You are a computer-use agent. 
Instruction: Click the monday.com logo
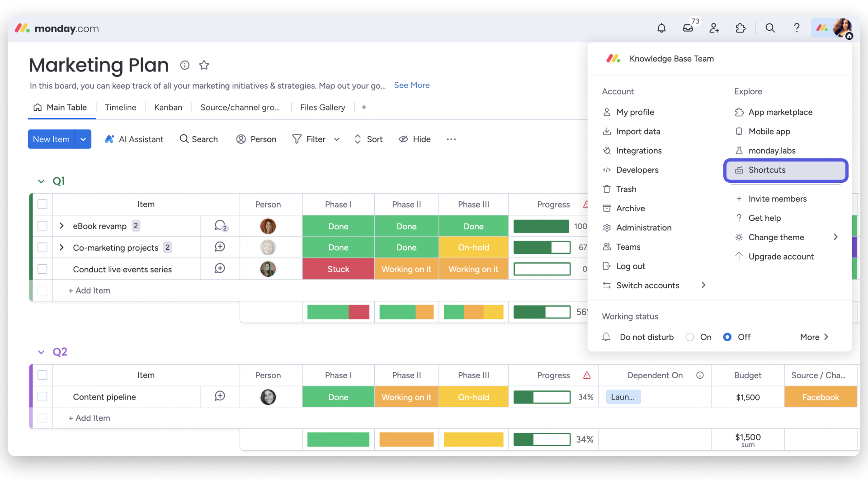[57, 29]
